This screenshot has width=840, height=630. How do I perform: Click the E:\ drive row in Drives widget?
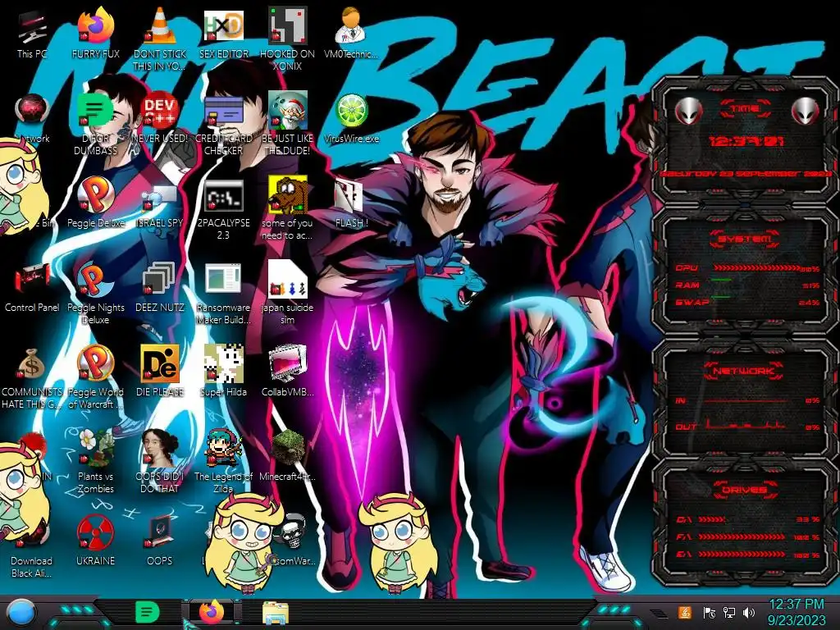(748, 555)
